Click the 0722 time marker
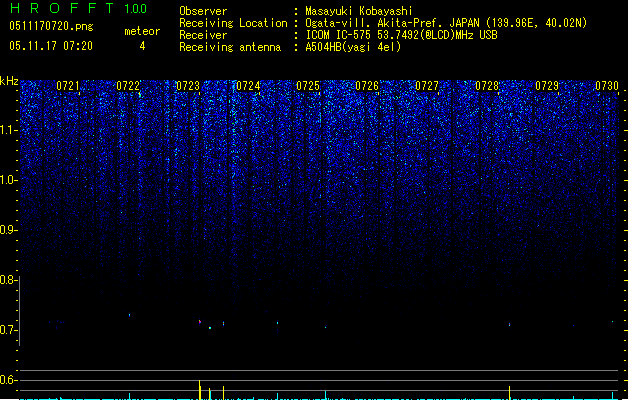The width and height of the screenshot is (629, 400). (x=128, y=86)
